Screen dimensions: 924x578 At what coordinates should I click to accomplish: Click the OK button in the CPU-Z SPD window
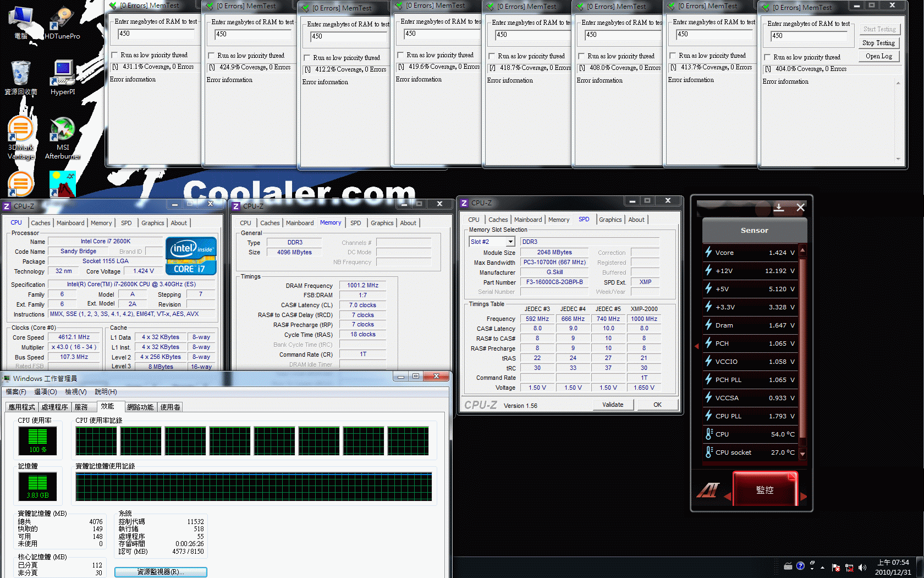coord(657,405)
